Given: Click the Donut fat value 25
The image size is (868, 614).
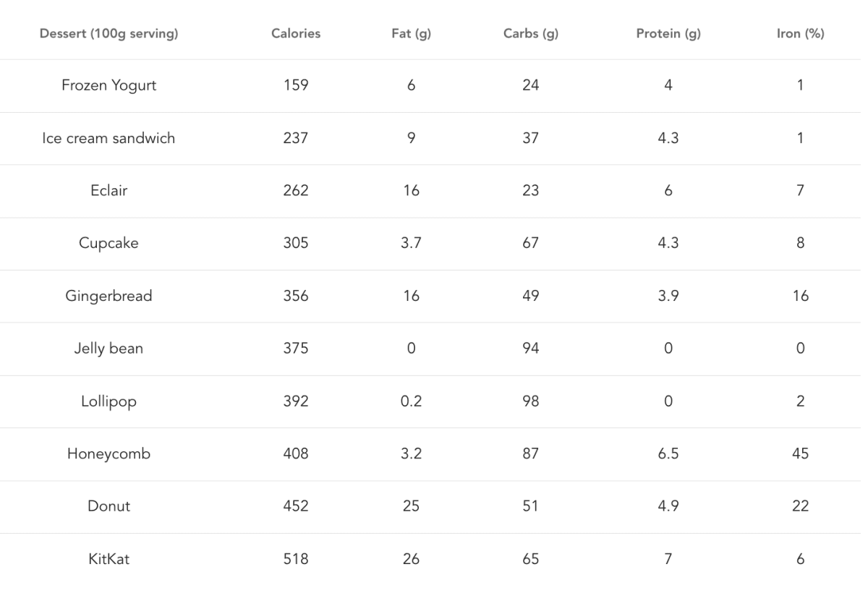Looking at the screenshot, I should pyautogui.click(x=411, y=507).
